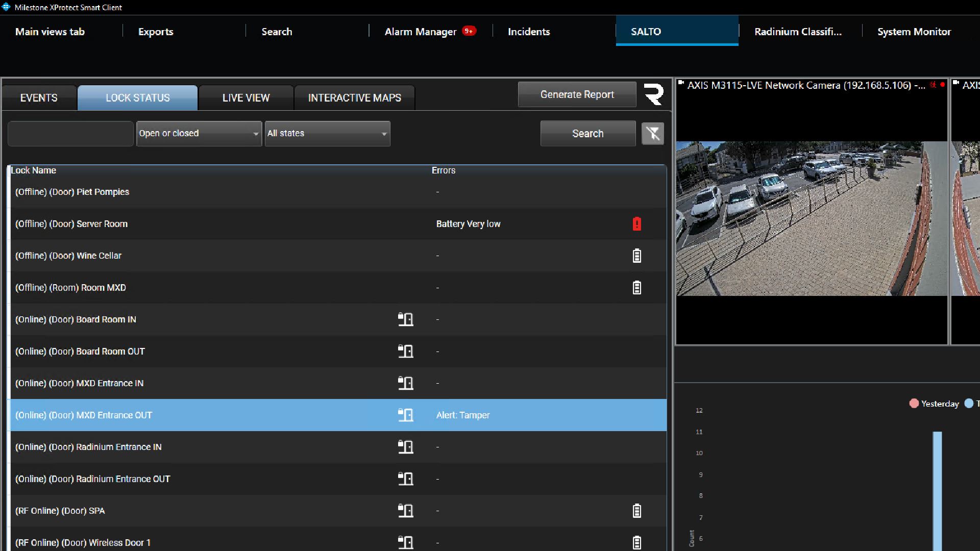This screenshot has height=551, width=980.
Task: Click the battery icon in the SPA row
Action: tap(636, 511)
